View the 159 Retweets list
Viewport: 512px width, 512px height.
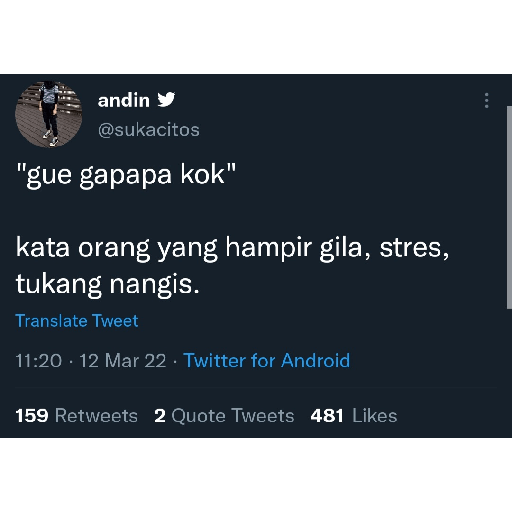coord(76,416)
